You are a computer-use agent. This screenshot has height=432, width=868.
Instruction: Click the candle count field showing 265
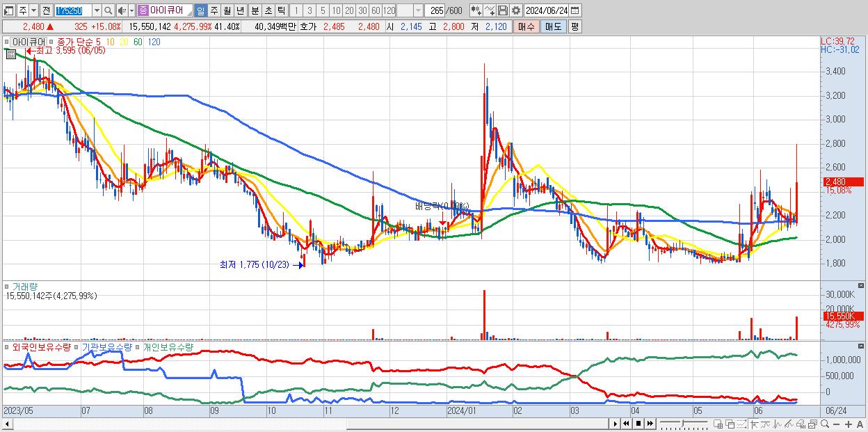tap(436, 10)
